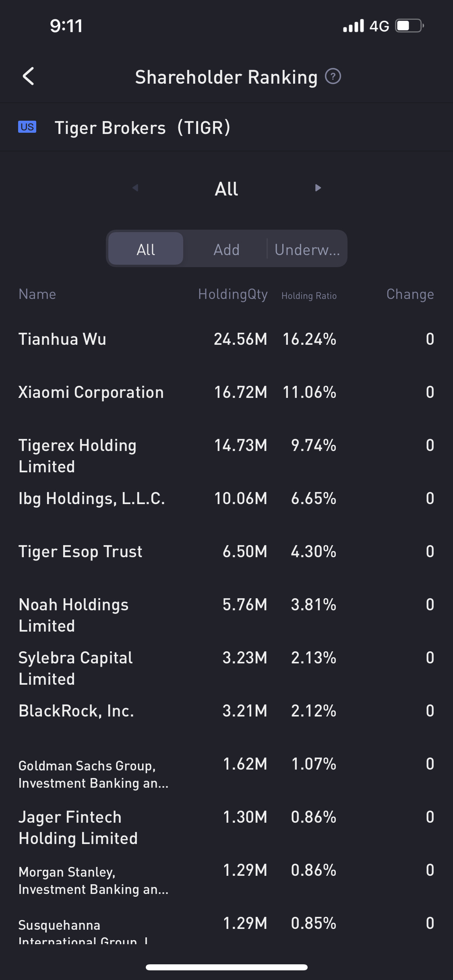Sort by the HoldingQty column header
The width and height of the screenshot is (453, 980).
point(233,294)
